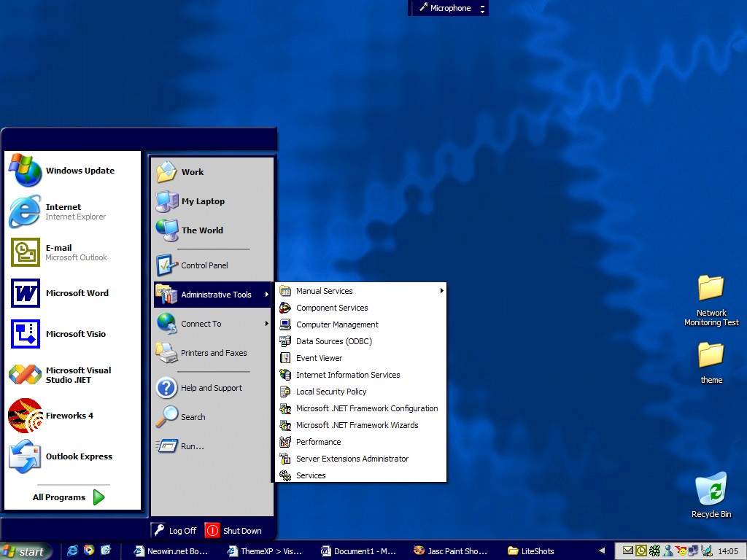Click the feather tray icon beside the clock
Image resolution: width=747 pixels, height=560 pixels.
click(x=706, y=551)
